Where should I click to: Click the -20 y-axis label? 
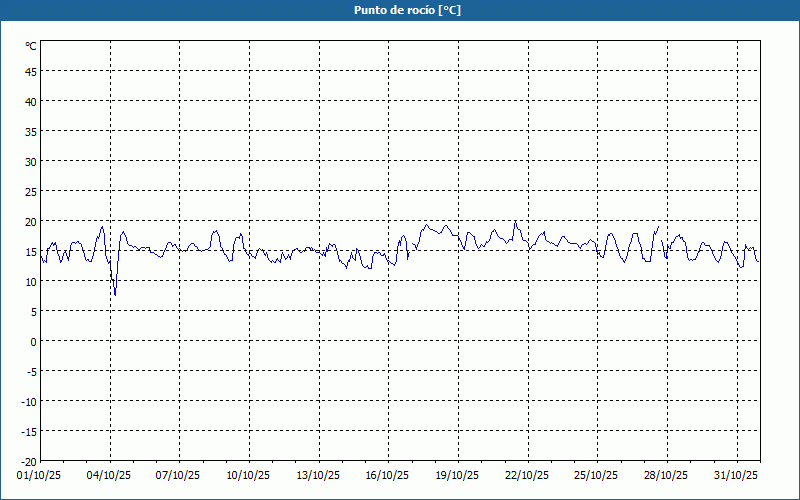(x=28, y=461)
